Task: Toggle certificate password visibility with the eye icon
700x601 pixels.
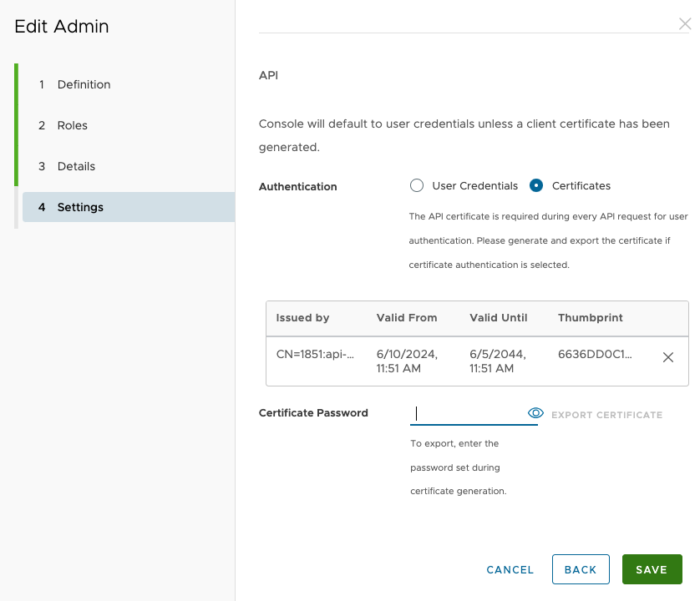Action: 535,412
